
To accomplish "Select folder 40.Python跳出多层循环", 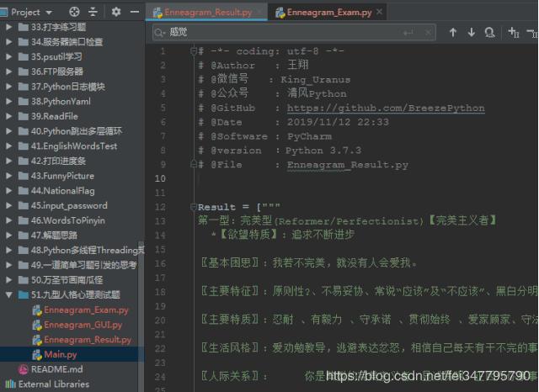I will pos(77,131).
